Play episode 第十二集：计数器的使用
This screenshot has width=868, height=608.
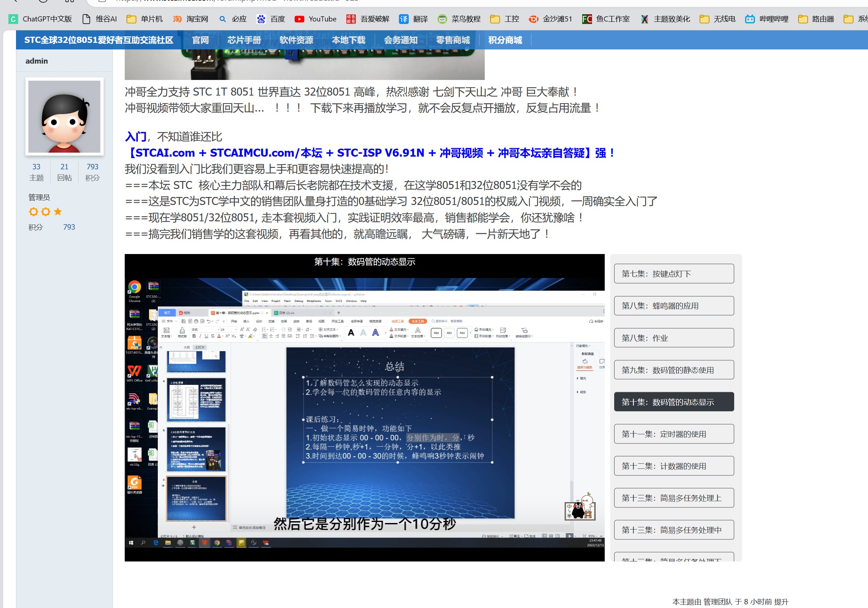[674, 466]
